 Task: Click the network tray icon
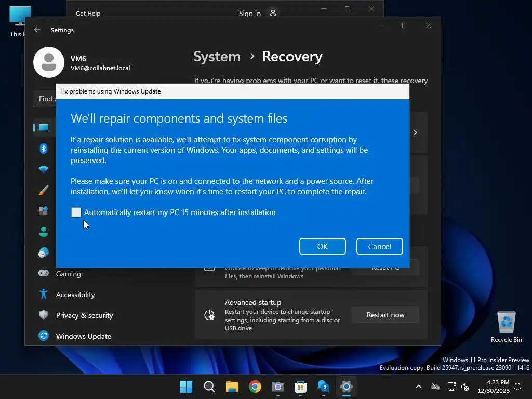(x=451, y=387)
